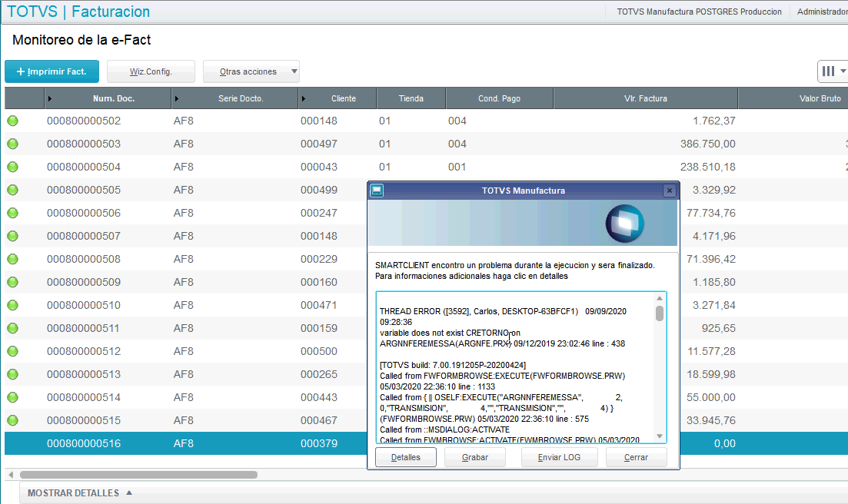Send the error log with Enviar LOG

pos(559,457)
